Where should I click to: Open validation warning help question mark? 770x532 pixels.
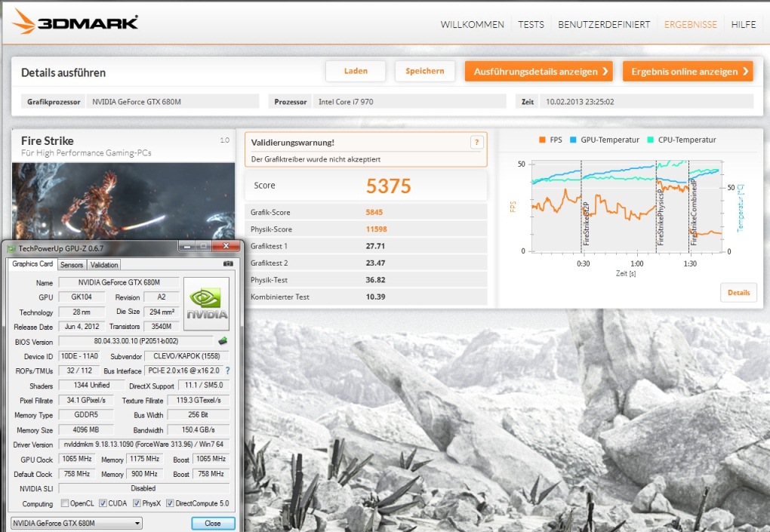point(476,142)
